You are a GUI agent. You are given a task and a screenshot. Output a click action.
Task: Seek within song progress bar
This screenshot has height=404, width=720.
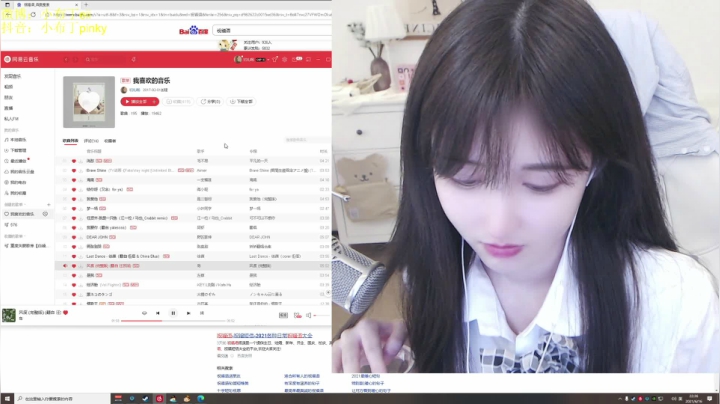click(173, 320)
